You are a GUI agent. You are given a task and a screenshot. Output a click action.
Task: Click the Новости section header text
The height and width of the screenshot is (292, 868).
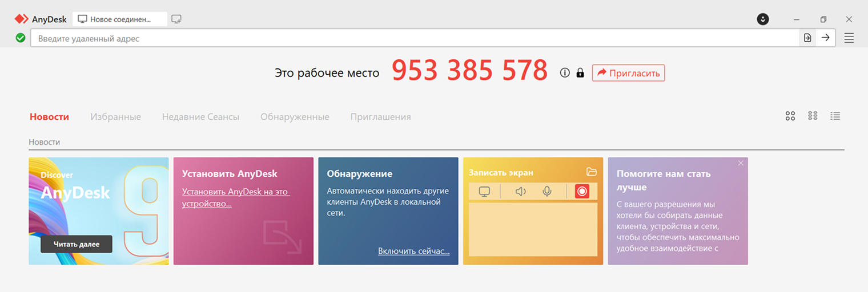point(45,142)
